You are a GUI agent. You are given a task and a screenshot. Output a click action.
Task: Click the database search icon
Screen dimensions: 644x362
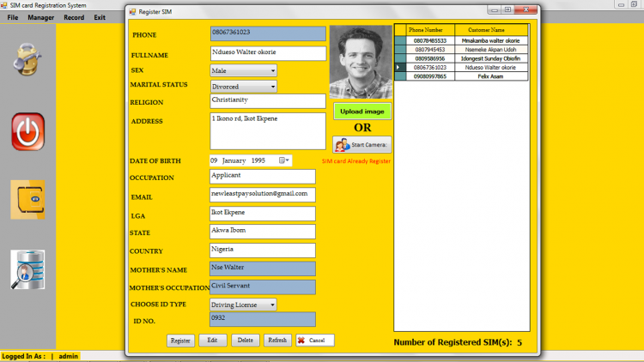(27, 268)
